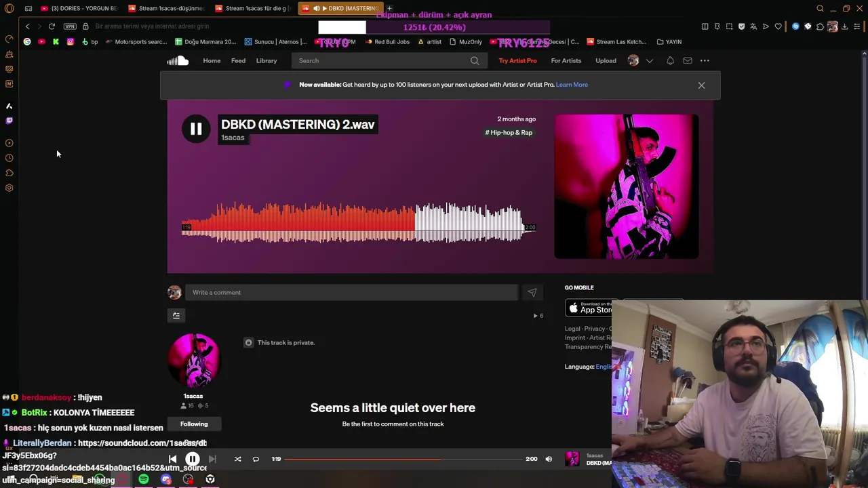Toggle the VPN badge in address bar

tap(70, 26)
